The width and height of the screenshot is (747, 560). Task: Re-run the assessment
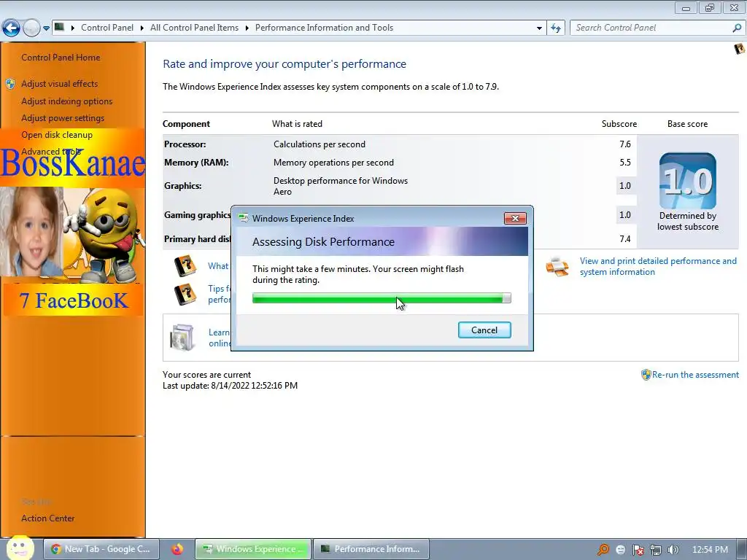695,375
